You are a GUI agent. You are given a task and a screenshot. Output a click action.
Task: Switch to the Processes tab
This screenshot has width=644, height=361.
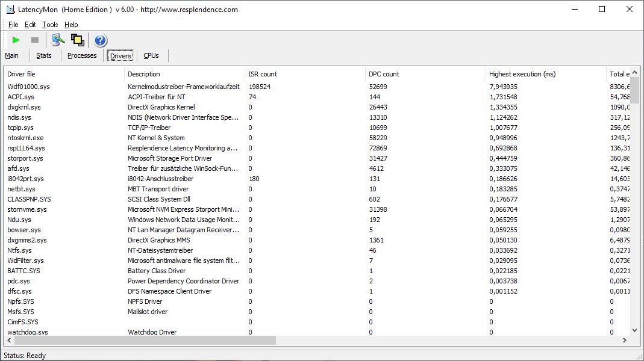click(82, 55)
